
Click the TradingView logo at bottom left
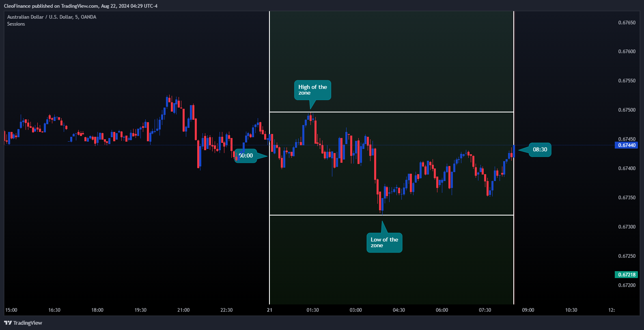[23, 323]
